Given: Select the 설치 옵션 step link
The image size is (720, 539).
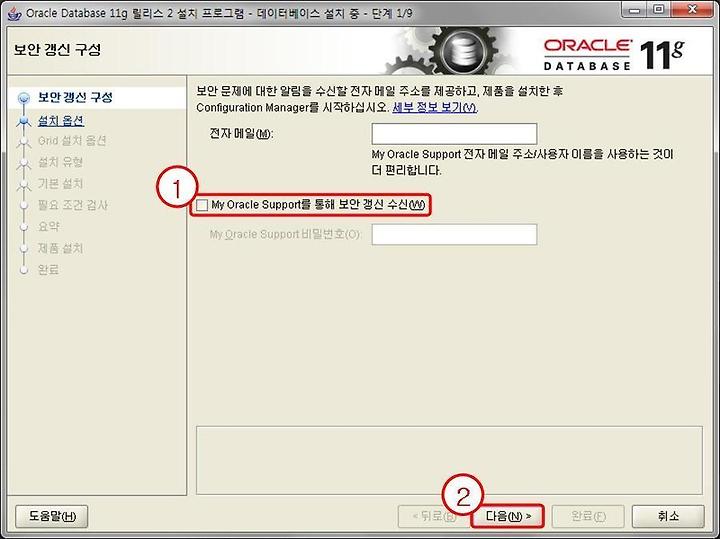Looking at the screenshot, I should pyautogui.click(x=61, y=121).
